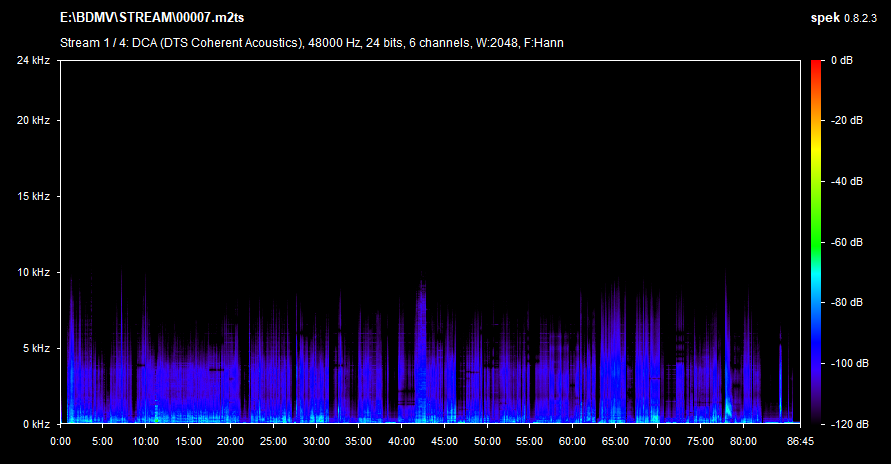
Task: Click the 0 dB scale label
Action: click(x=841, y=61)
